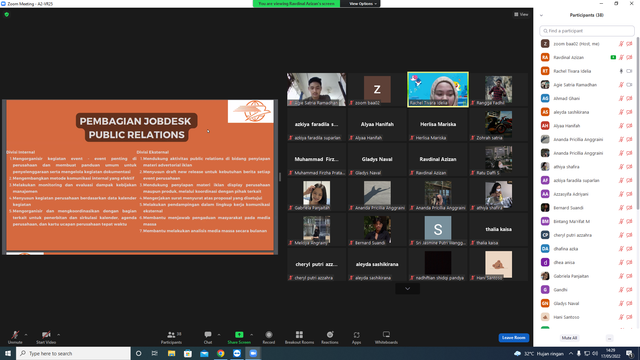Click the mic icon for Rachel Tivara Idelia

(x=621, y=71)
